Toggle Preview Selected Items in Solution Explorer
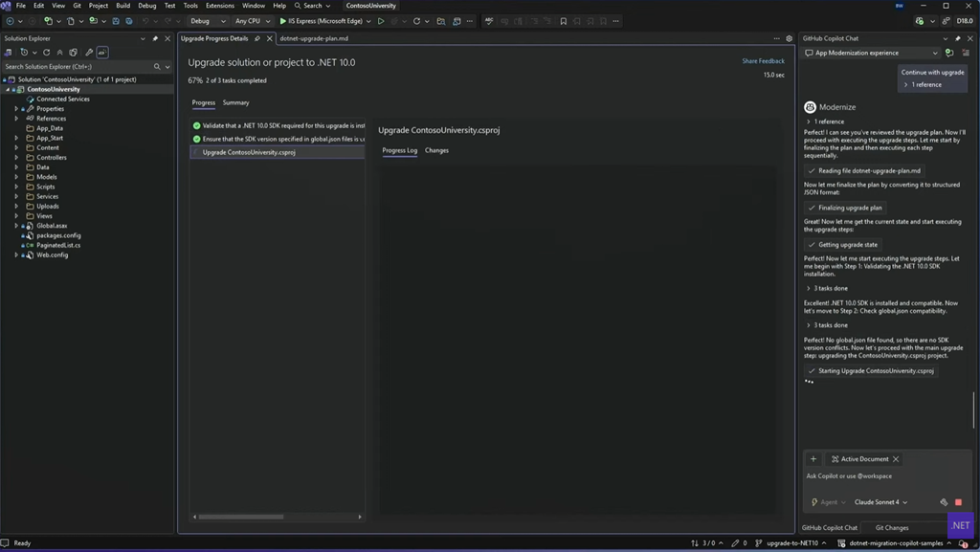The width and height of the screenshot is (980, 552). click(101, 53)
